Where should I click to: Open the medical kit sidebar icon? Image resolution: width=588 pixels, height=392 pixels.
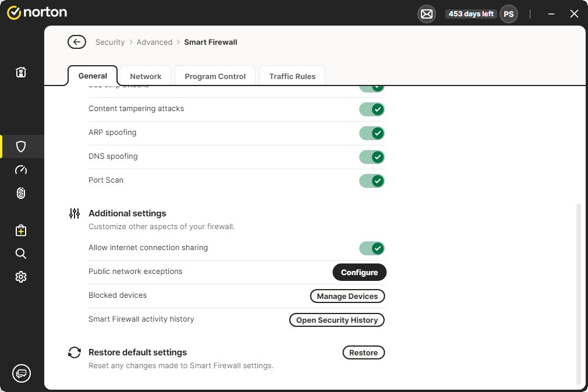tap(21, 230)
